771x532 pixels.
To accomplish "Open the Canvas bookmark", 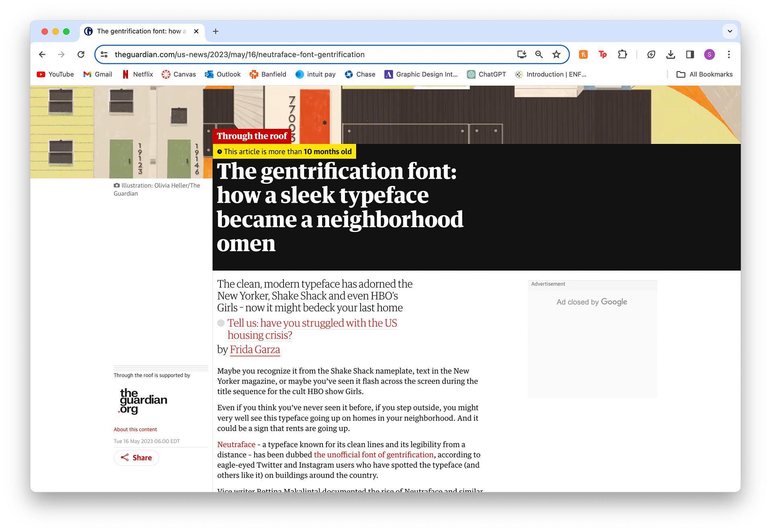I will [179, 74].
